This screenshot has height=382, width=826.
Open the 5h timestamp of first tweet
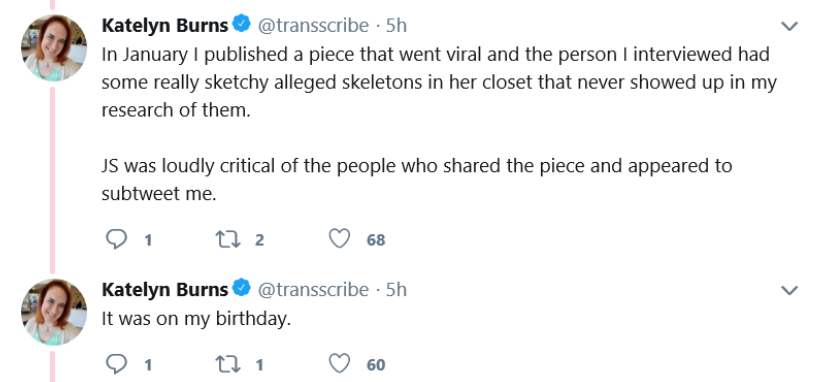coord(396,25)
